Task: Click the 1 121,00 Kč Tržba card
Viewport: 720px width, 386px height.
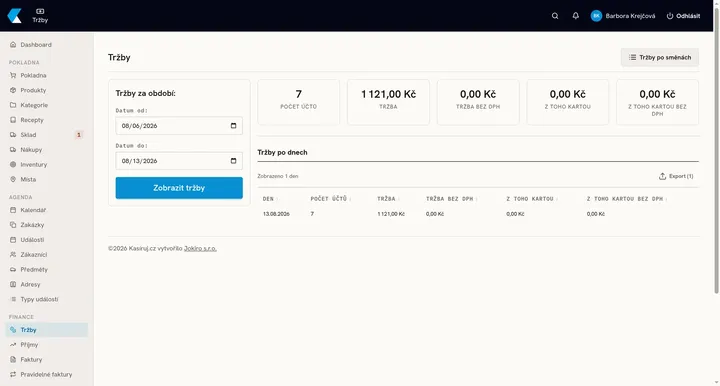Action: click(x=388, y=102)
